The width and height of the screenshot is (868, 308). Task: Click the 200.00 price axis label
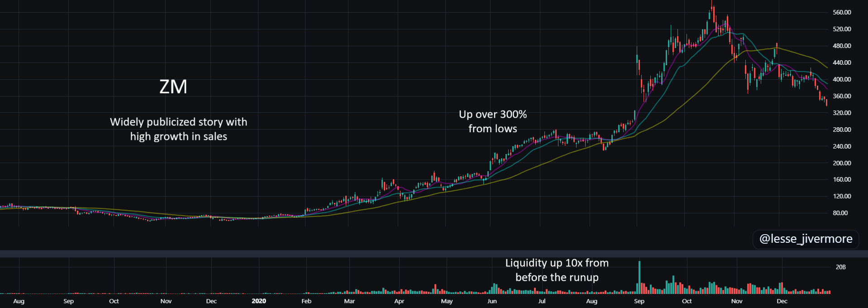click(842, 163)
